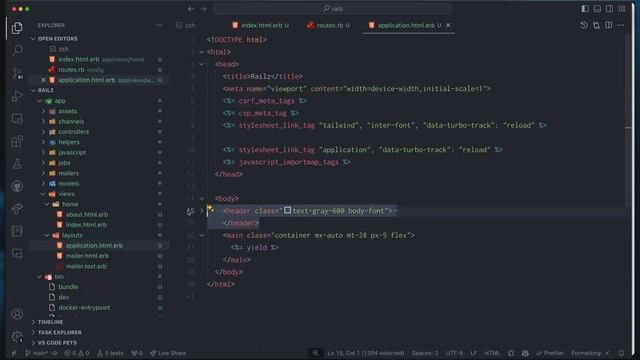Expand the controllers folder
Screen dimensions: 640x360
(73, 132)
